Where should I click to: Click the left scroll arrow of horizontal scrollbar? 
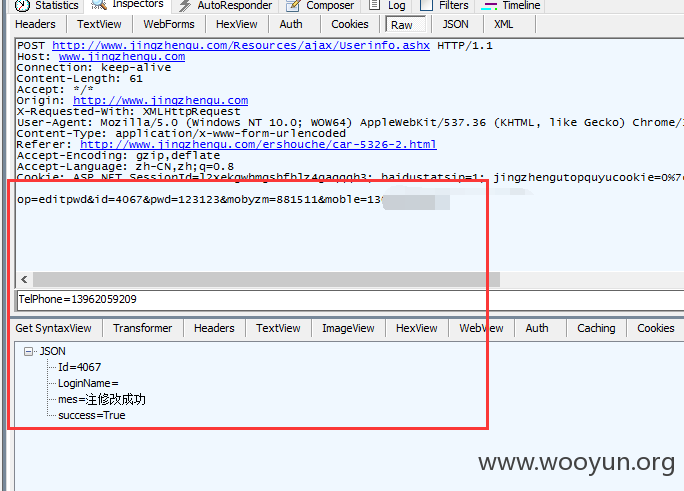(x=24, y=280)
